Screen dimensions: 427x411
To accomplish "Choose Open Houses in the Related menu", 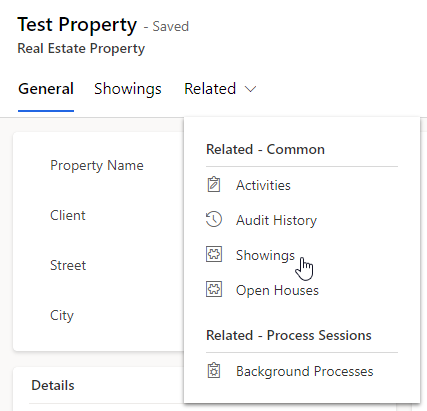I will pos(277,290).
